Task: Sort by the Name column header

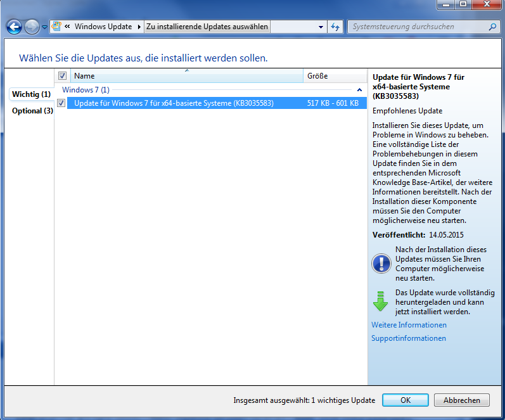Action: 187,75
